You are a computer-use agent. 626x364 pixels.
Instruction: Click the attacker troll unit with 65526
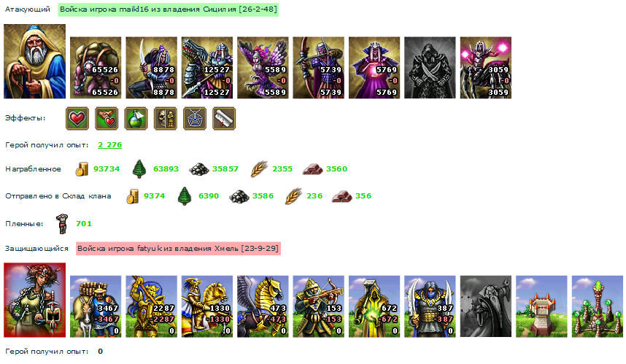[96, 68]
